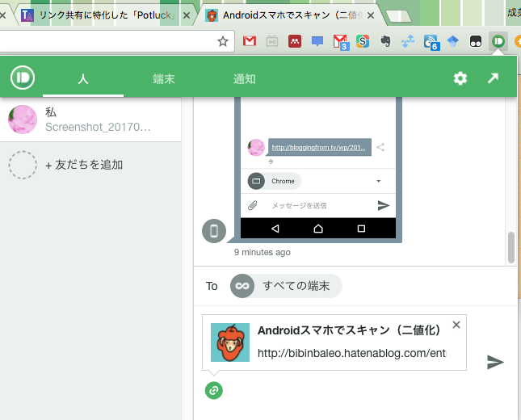
Task: Click the blue arrows extension icon
Action: [408, 41]
